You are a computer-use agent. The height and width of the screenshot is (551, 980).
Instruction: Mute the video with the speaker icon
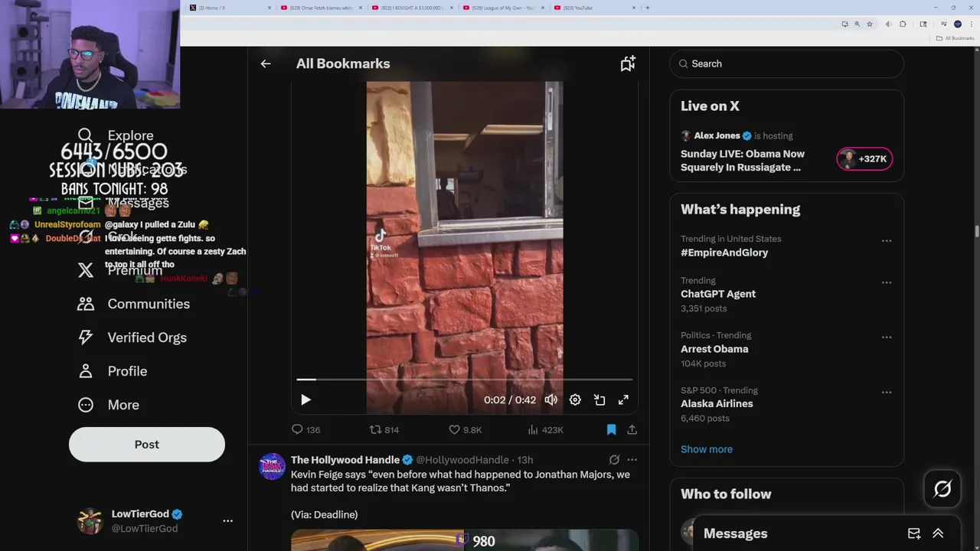click(550, 399)
